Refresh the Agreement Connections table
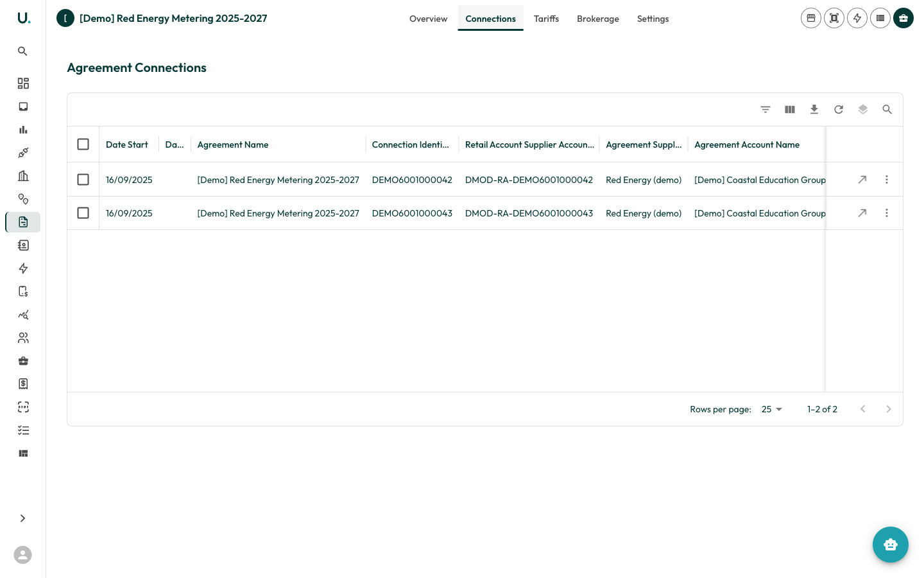This screenshot has width=924, height=578. [x=839, y=110]
